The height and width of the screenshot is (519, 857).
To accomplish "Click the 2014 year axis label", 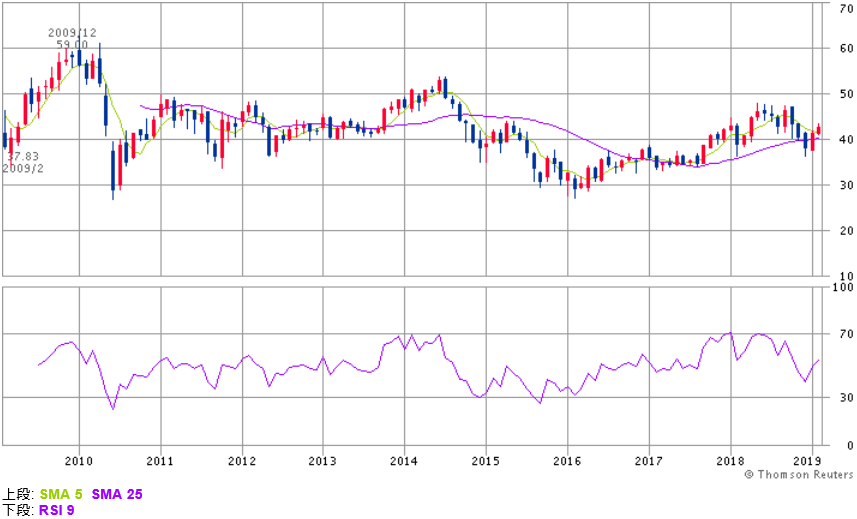I will pyautogui.click(x=404, y=461).
